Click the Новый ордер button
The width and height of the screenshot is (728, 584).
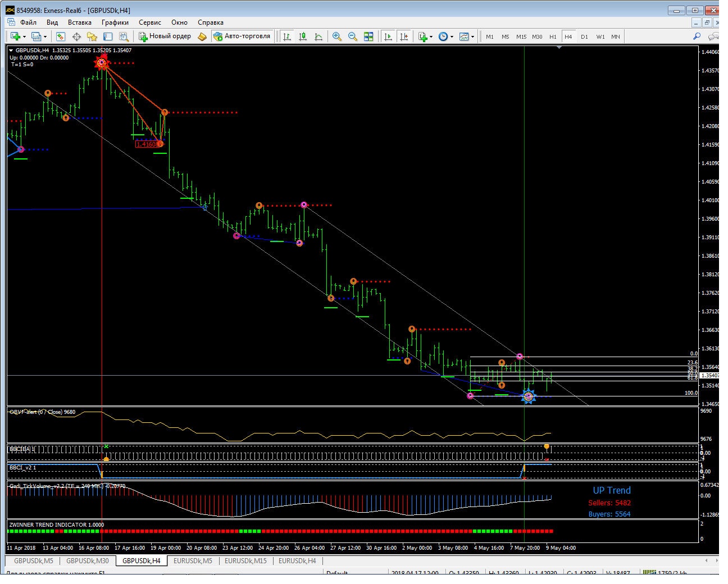165,36
